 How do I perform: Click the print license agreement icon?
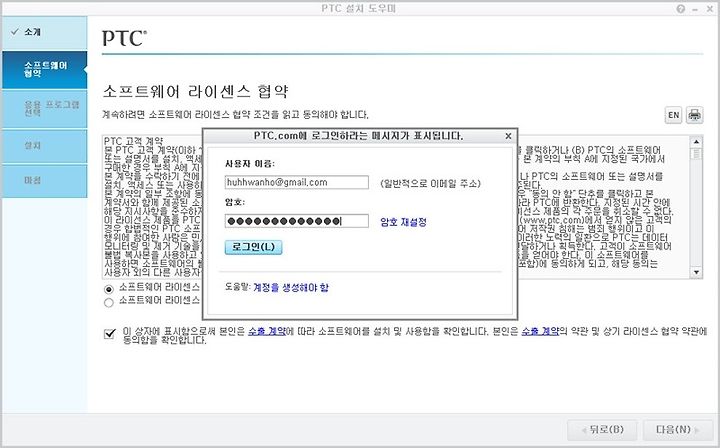pyautogui.click(x=694, y=115)
